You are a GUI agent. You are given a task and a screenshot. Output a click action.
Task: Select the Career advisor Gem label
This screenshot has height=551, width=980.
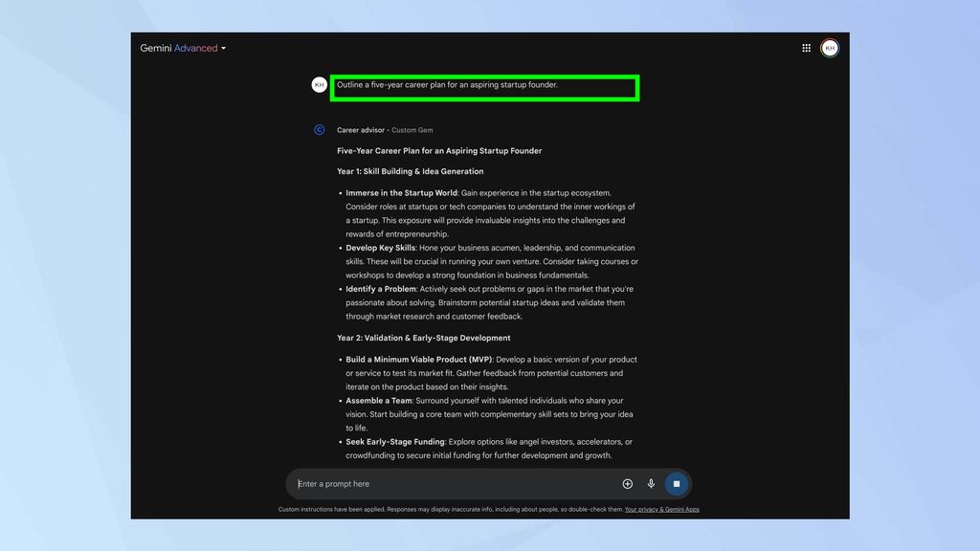361,129
